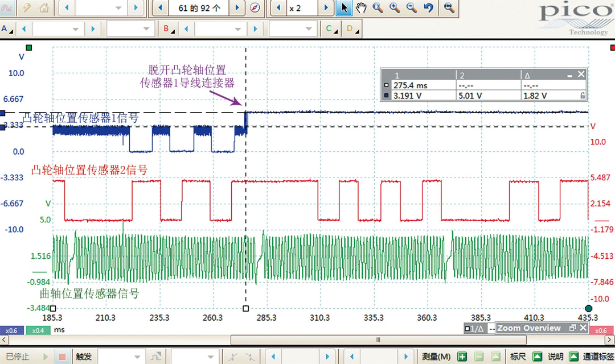Decrease channel B range with left arrow
Screen dimensions: 615x364
pyautogui.click(x=186, y=28)
